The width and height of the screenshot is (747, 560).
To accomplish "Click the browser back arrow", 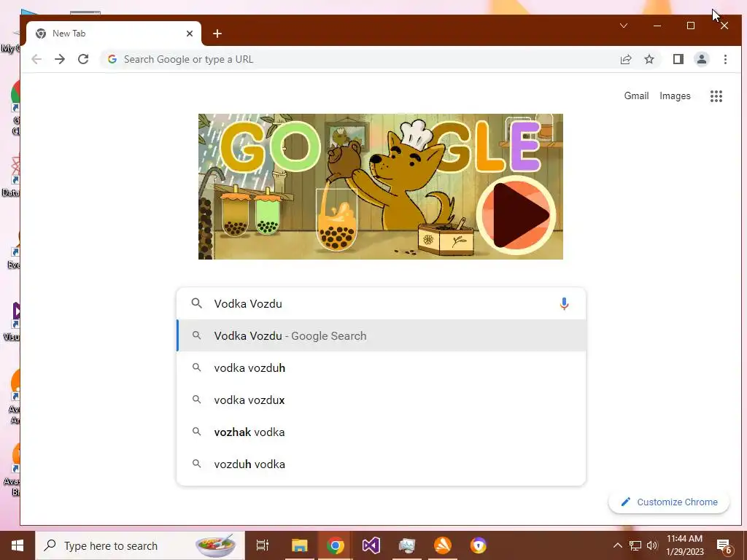I will pyautogui.click(x=36, y=59).
